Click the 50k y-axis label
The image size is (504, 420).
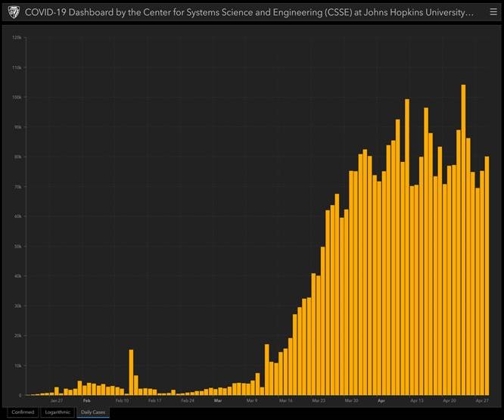pos(17,246)
